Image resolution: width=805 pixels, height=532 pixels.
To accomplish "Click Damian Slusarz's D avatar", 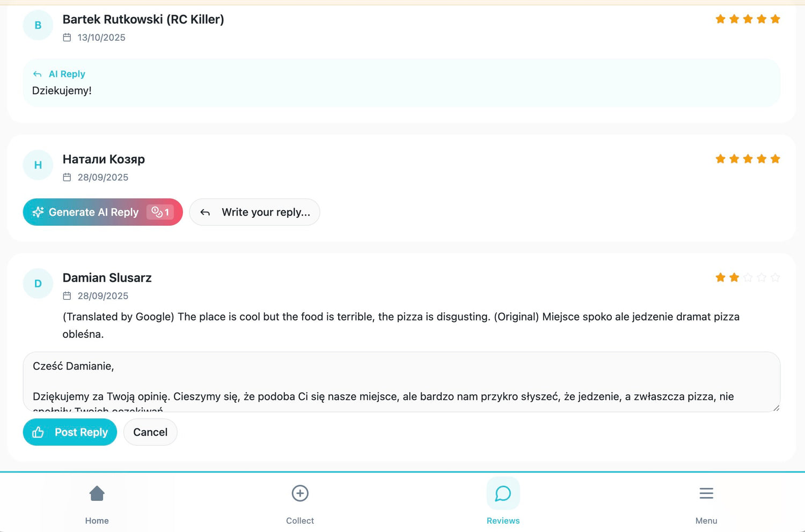I will pyautogui.click(x=38, y=284).
